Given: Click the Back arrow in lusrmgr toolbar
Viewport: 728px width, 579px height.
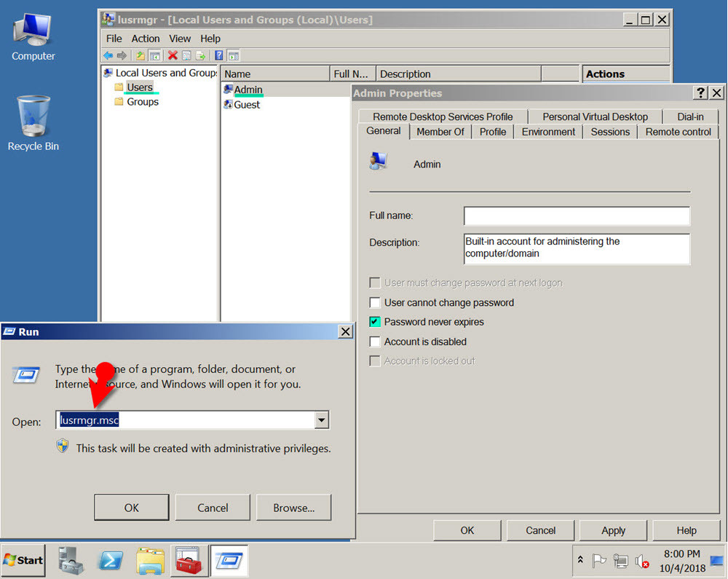Looking at the screenshot, I should click(x=108, y=56).
